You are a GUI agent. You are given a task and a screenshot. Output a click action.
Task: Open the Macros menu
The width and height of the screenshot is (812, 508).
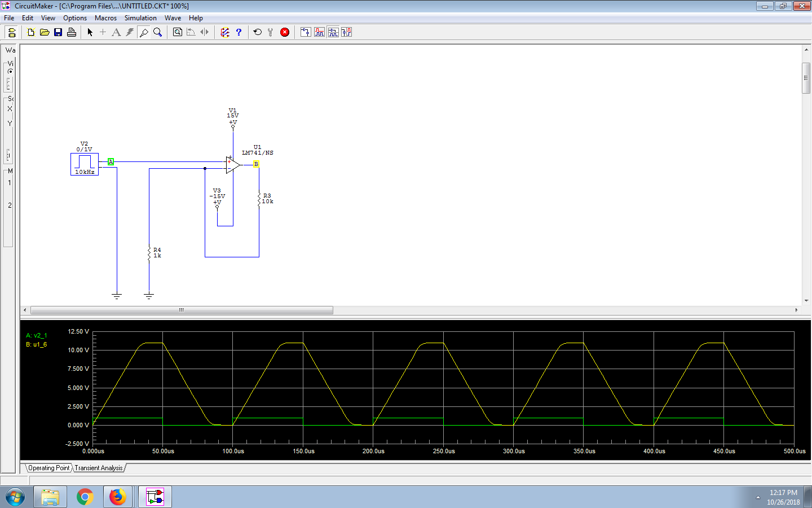(105, 18)
